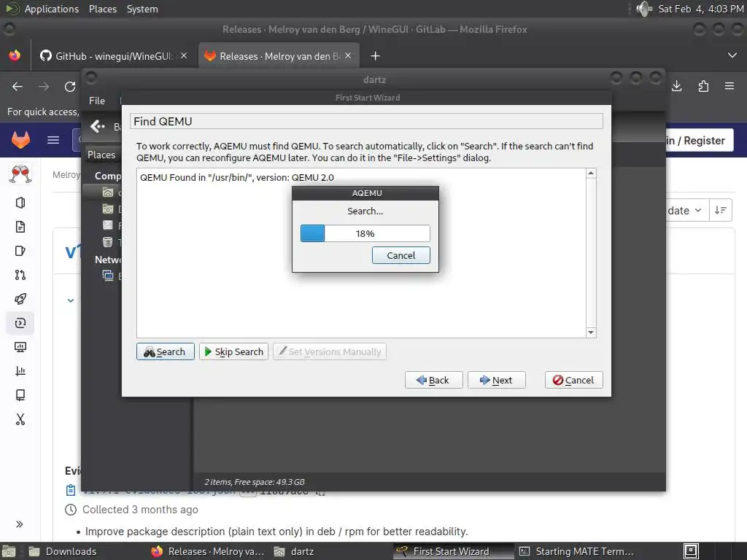Screen dimensions: 747x560
Task: Reload the page in Firefox
Action: point(70,87)
